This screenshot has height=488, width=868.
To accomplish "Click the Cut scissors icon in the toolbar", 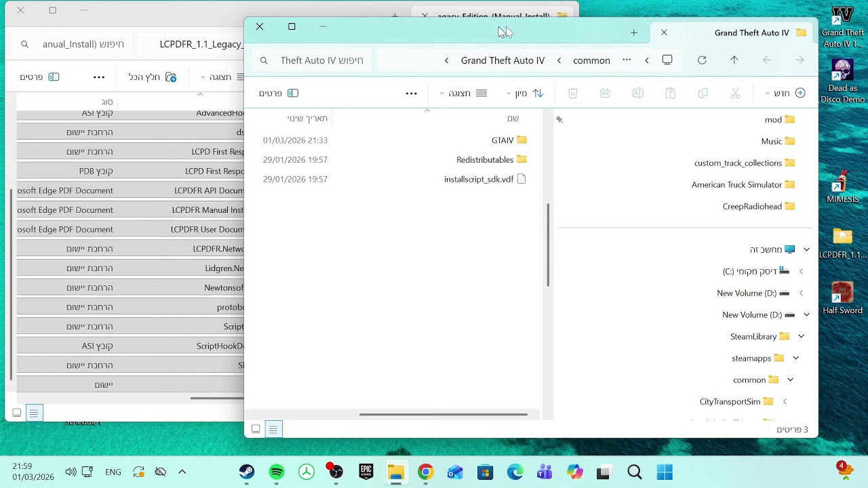I will point(735,94).
